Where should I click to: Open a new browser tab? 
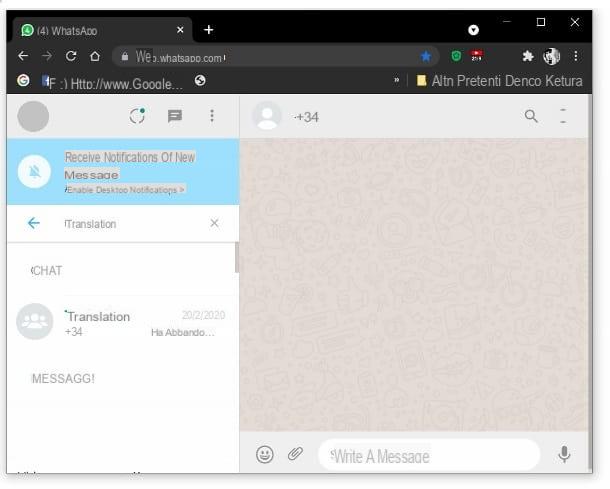click(209, 30)
